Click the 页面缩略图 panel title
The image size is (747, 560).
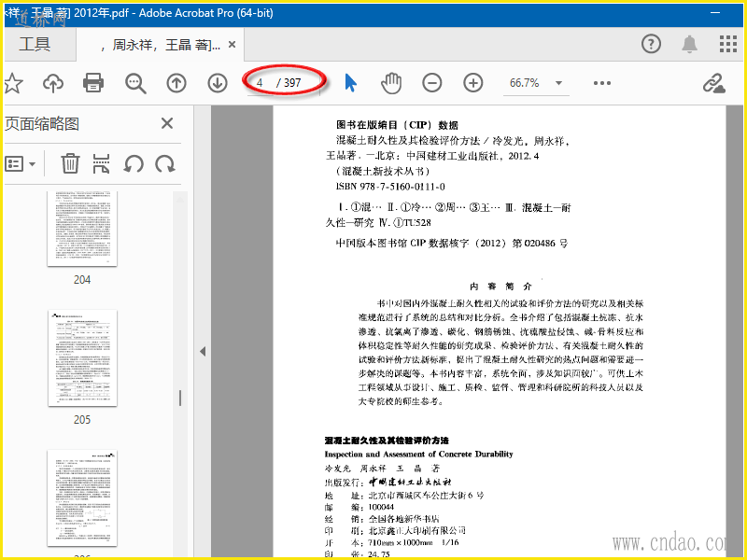point(42,124)
